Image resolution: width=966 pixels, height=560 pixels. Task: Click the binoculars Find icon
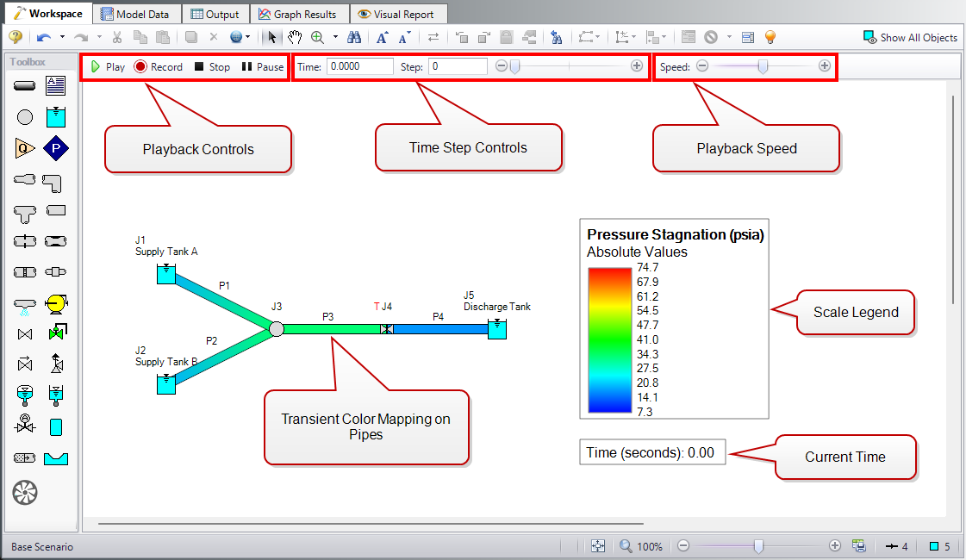click(353, 37)
